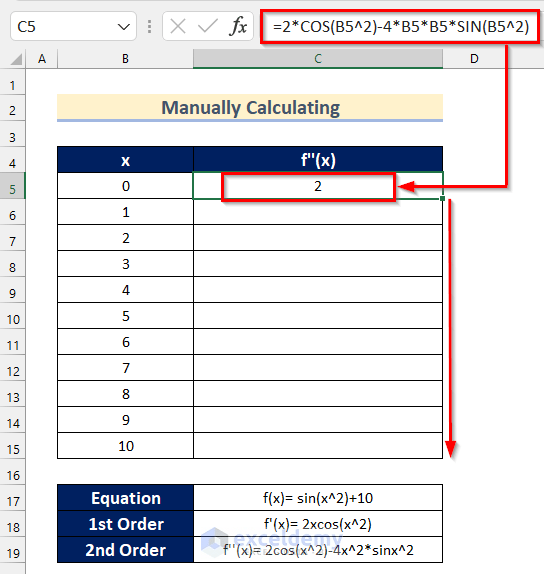Cancel the formula entry with the X icon

point(178,26)
